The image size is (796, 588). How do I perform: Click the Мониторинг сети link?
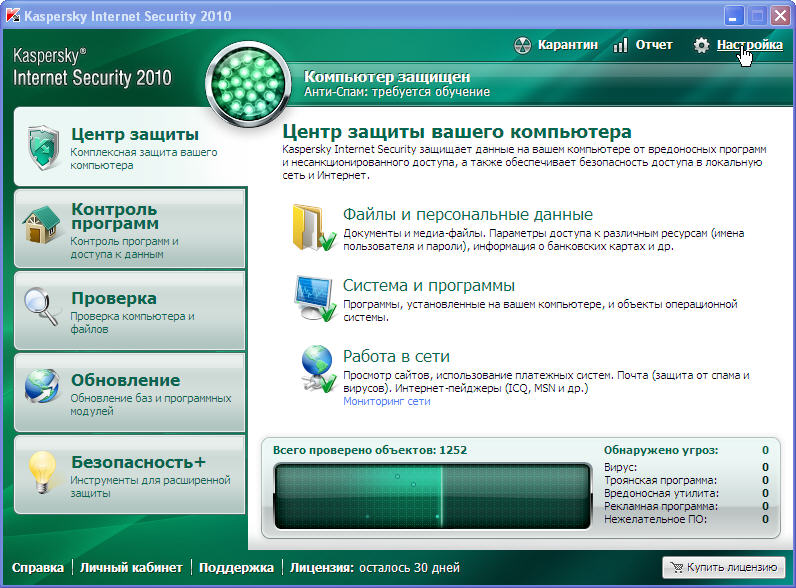pos(386,401)
